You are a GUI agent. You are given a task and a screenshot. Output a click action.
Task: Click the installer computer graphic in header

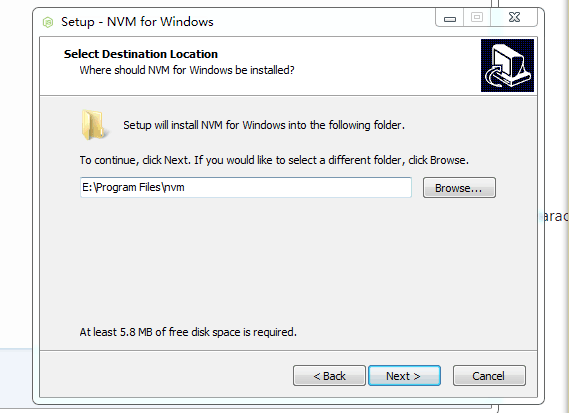coord(507,65)
